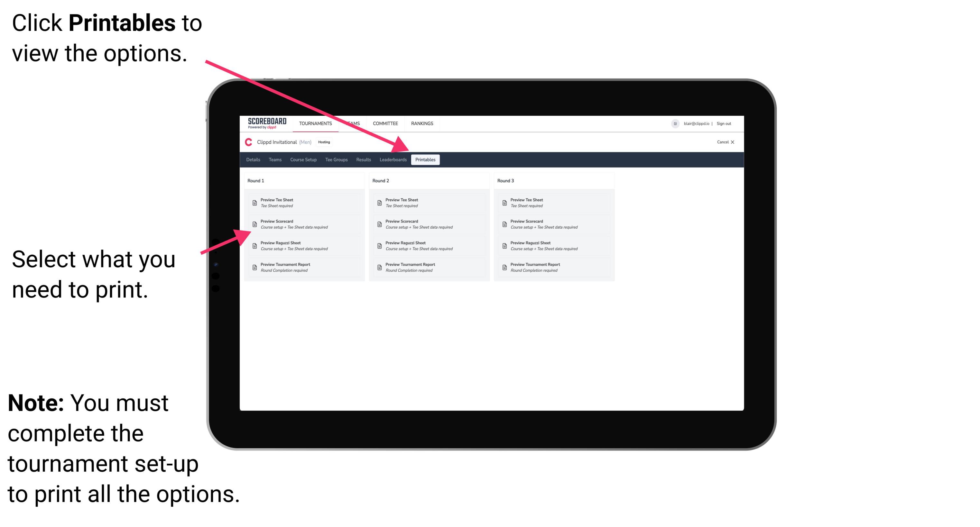Click the Leaderboards tab

(393, 159)
